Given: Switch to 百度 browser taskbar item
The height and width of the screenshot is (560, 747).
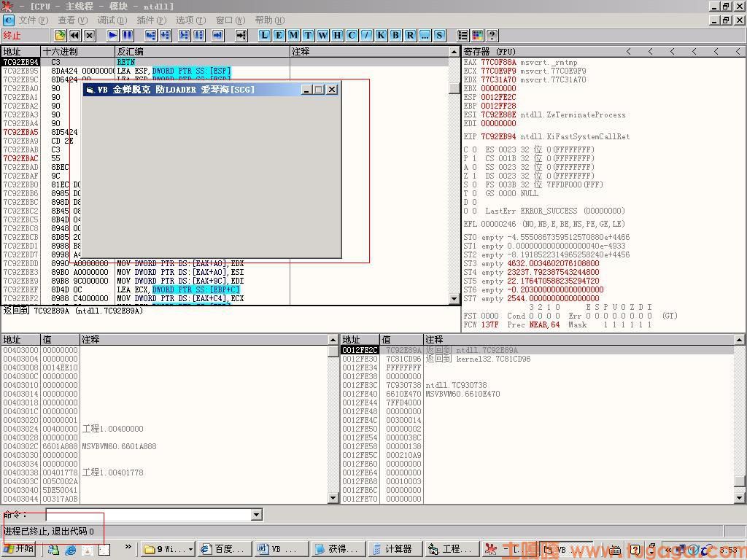Looking at the screenshot, I should coord(223,549).
